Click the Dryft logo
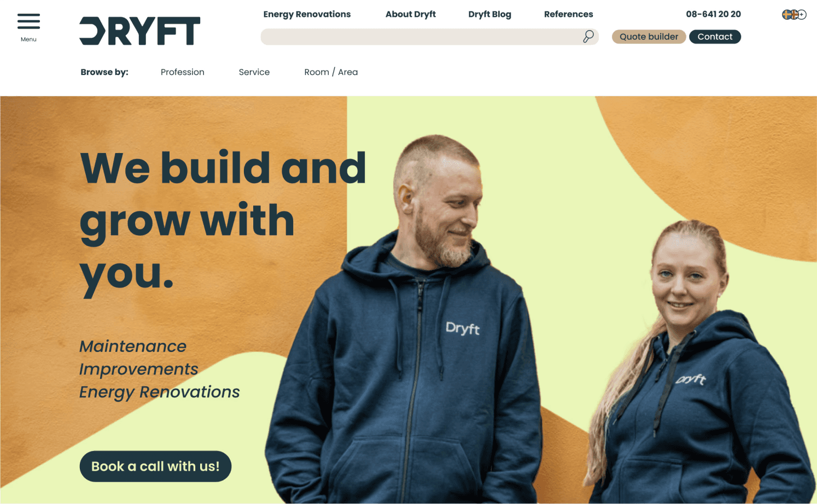817x504 pixels. click(140, 31)
